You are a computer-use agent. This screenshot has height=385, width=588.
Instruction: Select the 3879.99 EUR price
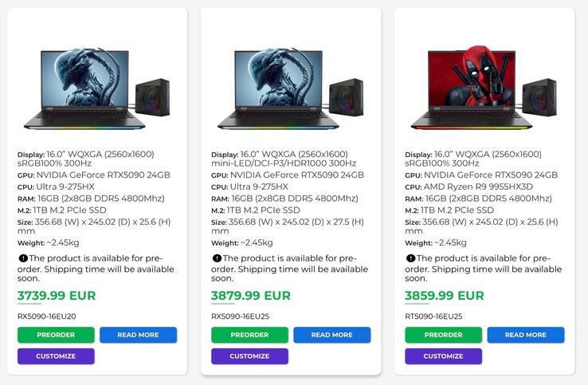(x=250, y=296)
